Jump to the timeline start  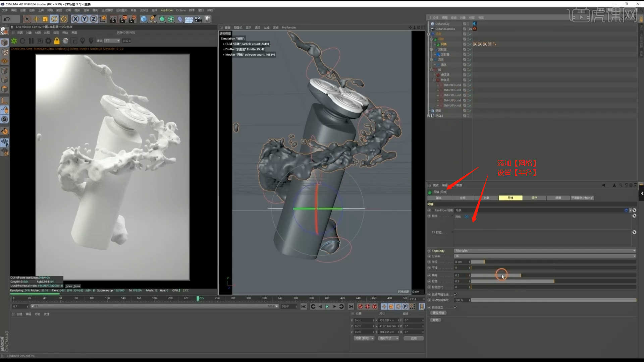coord(304,307)
